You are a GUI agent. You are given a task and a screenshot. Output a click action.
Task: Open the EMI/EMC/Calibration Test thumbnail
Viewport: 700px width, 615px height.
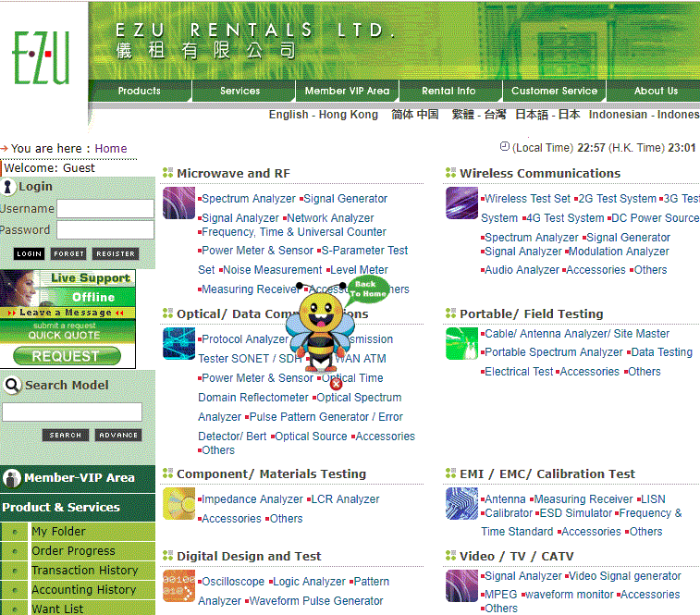click(461, 503)
